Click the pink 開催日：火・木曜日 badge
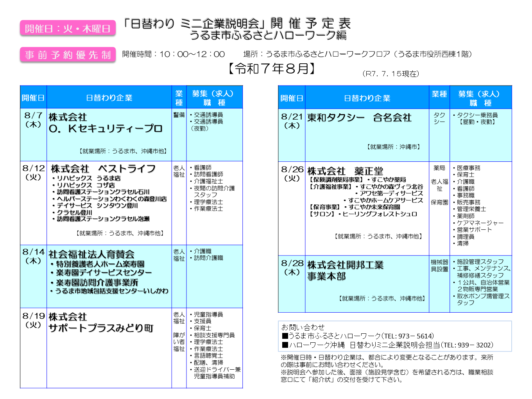Image resolution: width=532 pixels, height=399 pixels. [x=68, y=29]
